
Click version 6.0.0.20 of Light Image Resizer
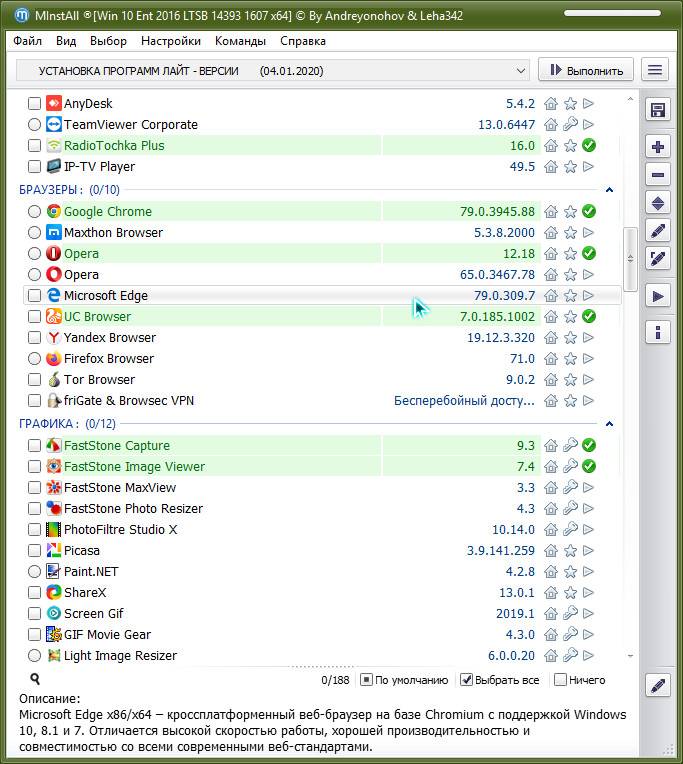[x=511, y=656]
